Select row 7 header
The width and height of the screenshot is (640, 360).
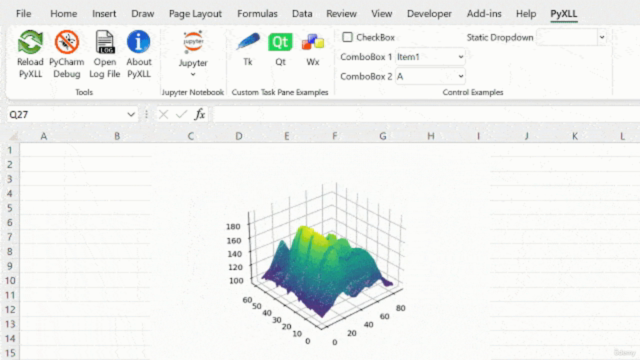(10, 237)
